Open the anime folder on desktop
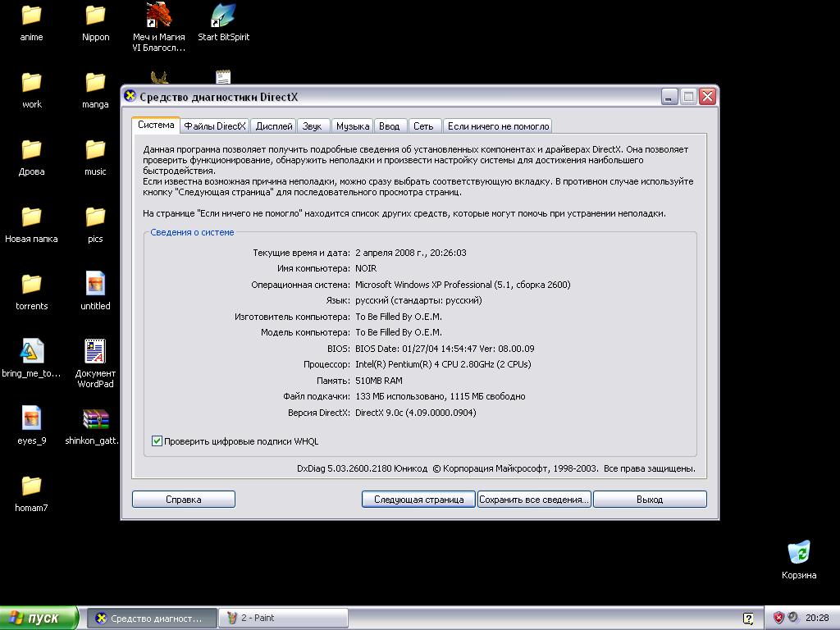Image resolution: width=840 pixels, height=630 pixels. (x=31, y=16)
